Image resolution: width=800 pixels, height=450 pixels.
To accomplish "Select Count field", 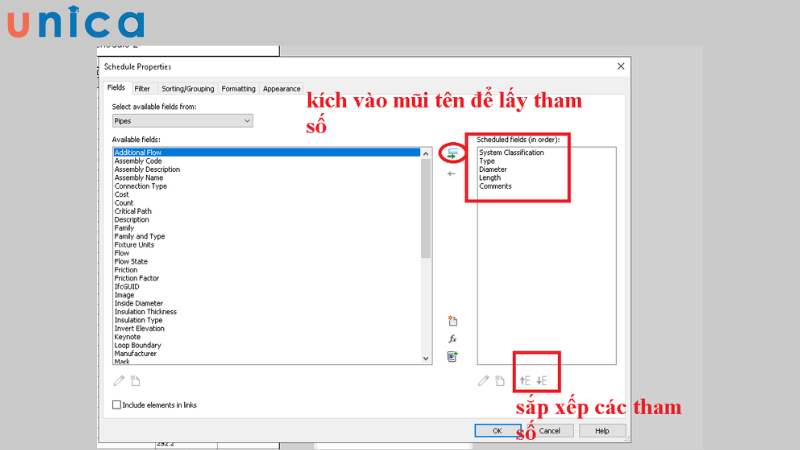I will point(123,203).
